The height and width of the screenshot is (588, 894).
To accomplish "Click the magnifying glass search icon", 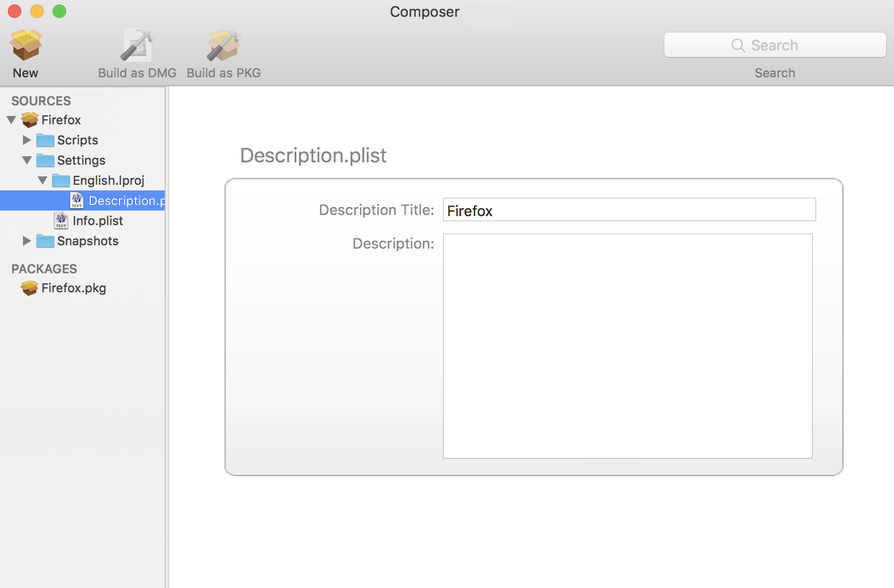I will click(x=738, y=45).
